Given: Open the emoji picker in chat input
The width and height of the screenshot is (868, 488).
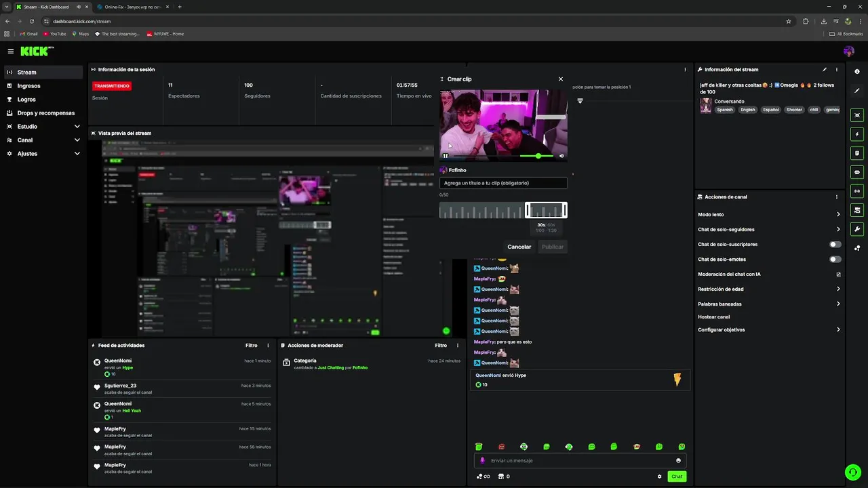Looking at the screenshot, I should (x=678, y=461).
